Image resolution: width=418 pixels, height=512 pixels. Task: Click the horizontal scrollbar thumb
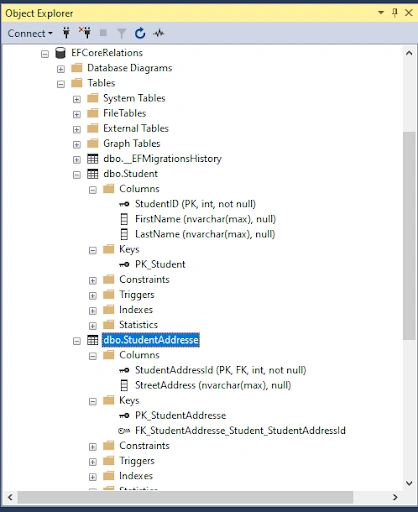pyautogui.click(x=185, y=497)
